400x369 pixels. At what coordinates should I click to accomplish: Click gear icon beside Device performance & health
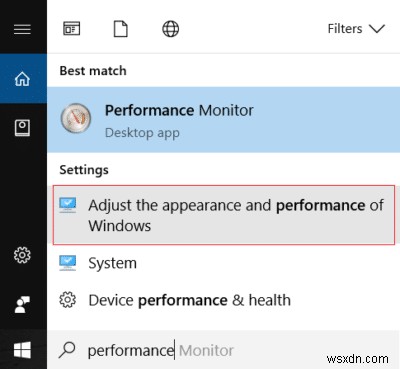(x=68, y=300)
